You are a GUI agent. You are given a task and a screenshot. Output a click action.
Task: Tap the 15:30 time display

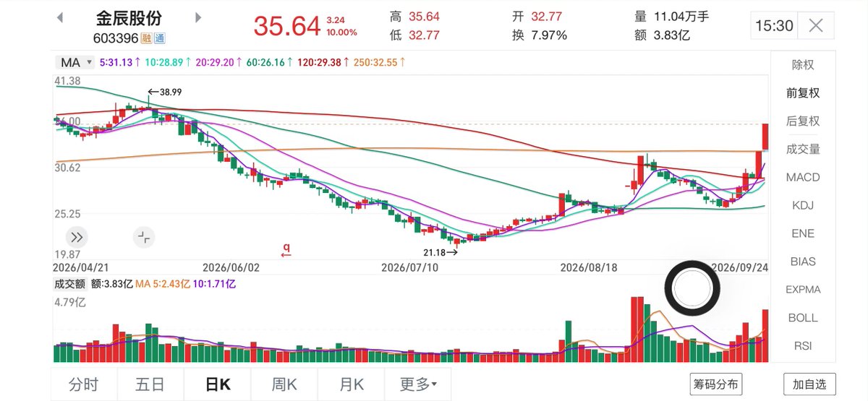click(x=774, y=26)
